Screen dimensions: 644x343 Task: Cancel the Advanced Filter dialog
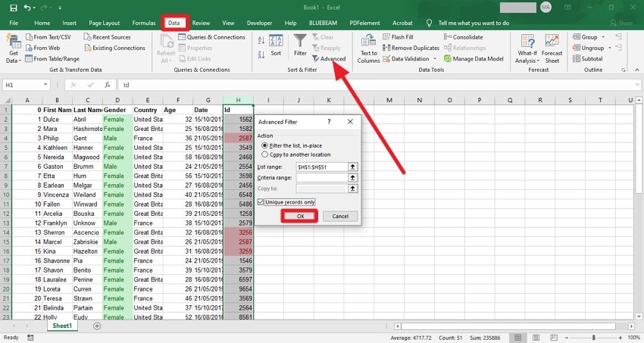tap(340, 217)
